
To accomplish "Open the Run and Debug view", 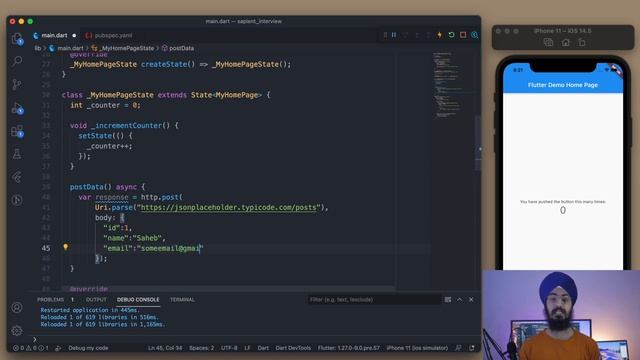I will coord(17,108).
